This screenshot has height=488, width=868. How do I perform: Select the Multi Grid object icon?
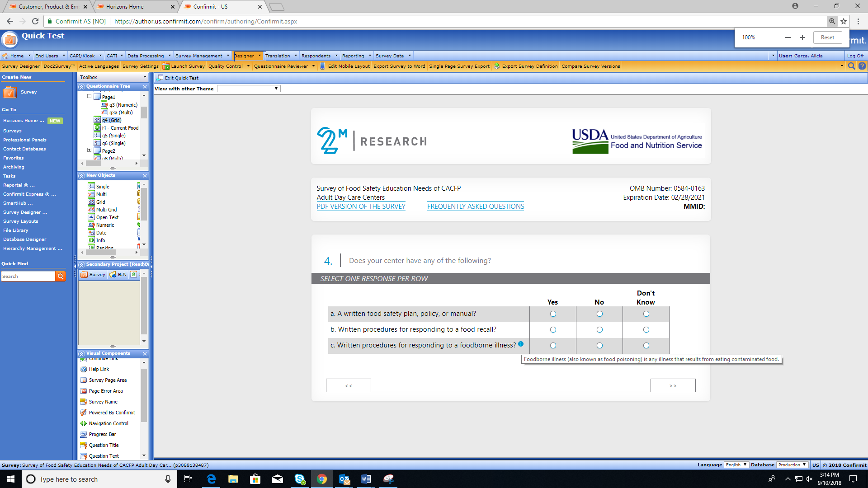tap(91, 210)
